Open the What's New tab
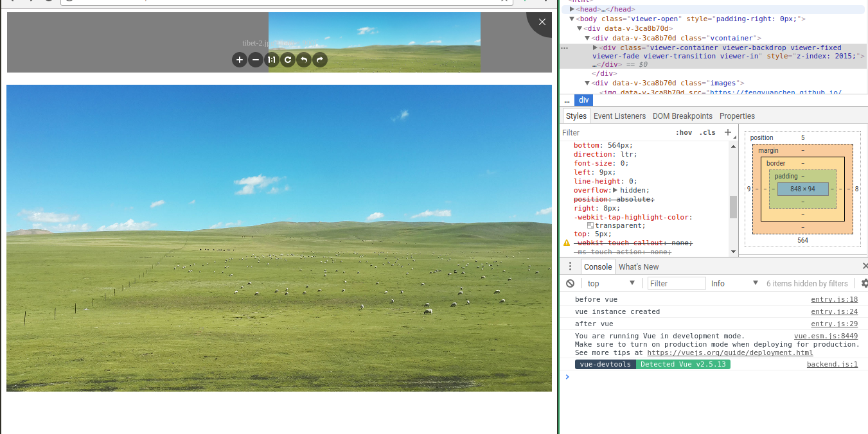This screenshot has width=868, height=434. tap(638, 266)
